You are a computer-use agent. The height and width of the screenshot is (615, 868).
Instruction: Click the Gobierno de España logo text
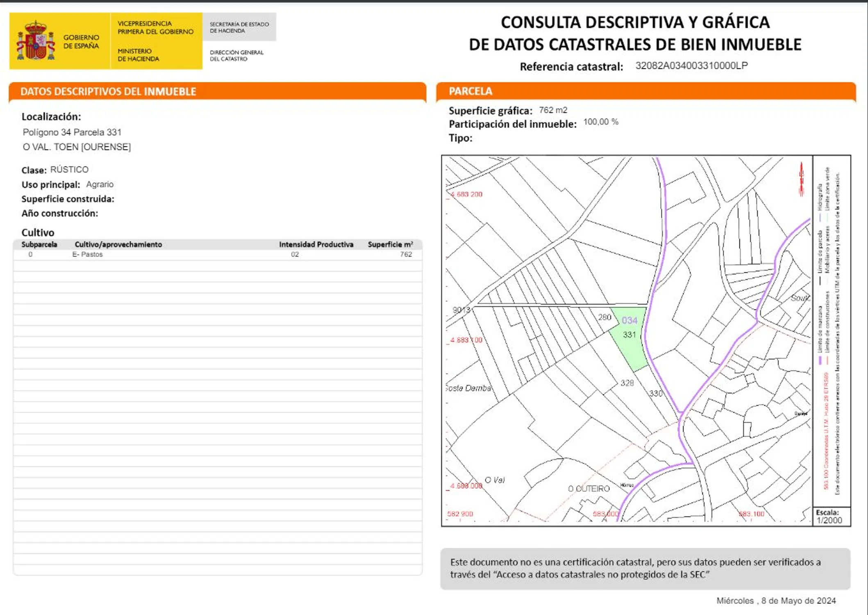(x=81, y=41)
